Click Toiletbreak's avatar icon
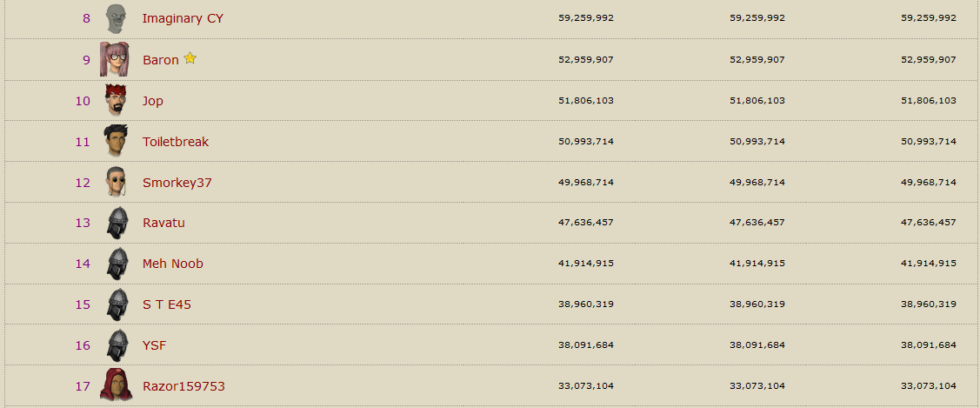This screenshot has height=408, width=980. (116, 141)
